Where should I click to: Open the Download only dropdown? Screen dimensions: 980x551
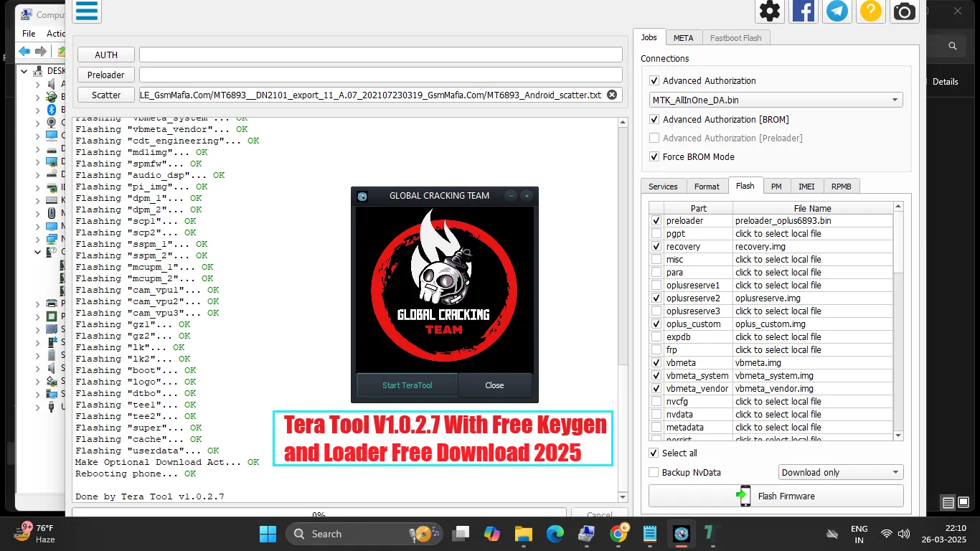click(841, 473)
